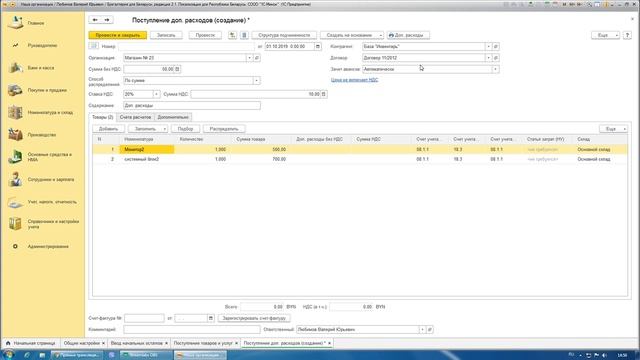
Task: Select the системный блок2 row
Action: [x=360, y=159]
